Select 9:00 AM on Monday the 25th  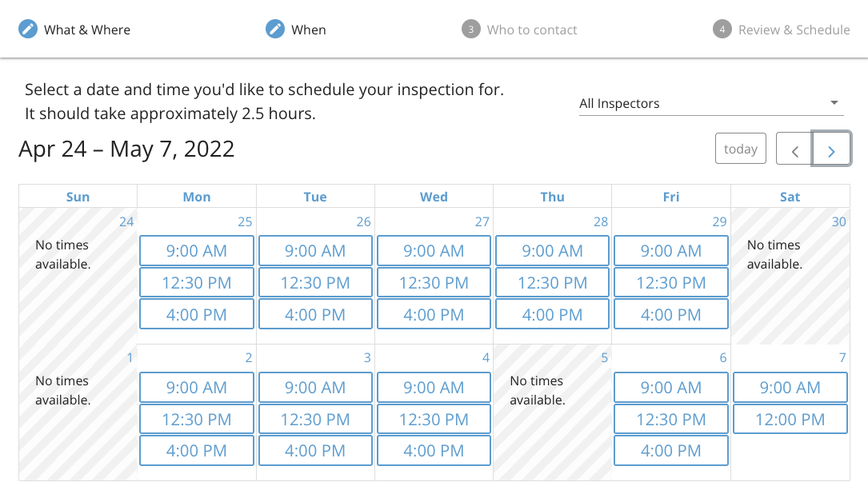[196, 250]
